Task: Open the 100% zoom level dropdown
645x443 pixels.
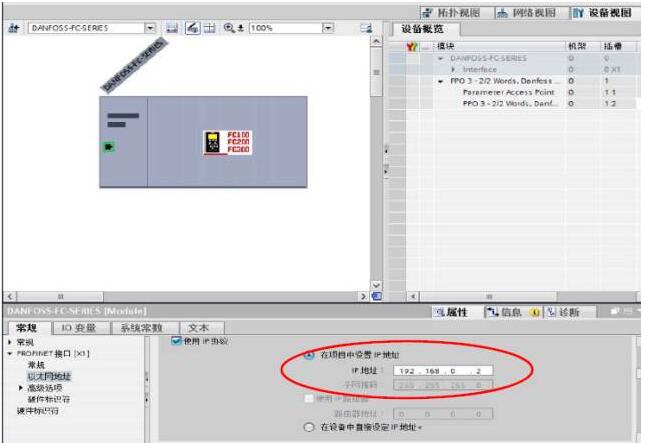Action: point(329,31)
